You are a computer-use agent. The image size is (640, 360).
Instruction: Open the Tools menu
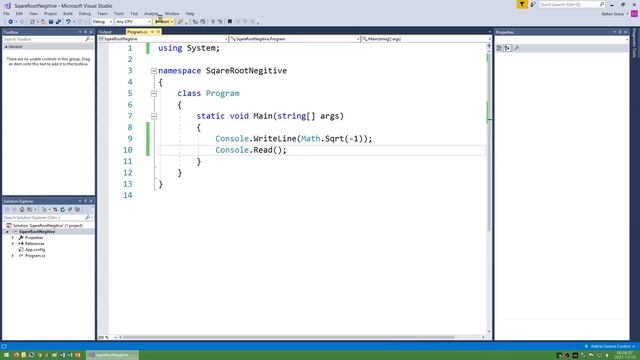tap(119, 13)
